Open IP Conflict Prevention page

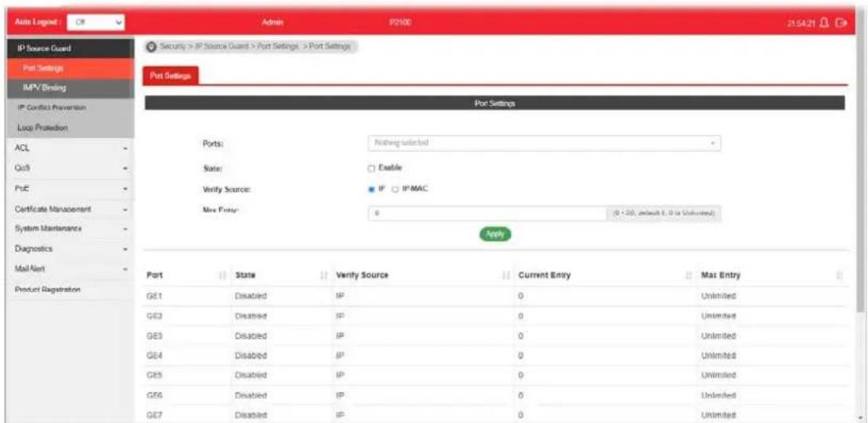69,108
